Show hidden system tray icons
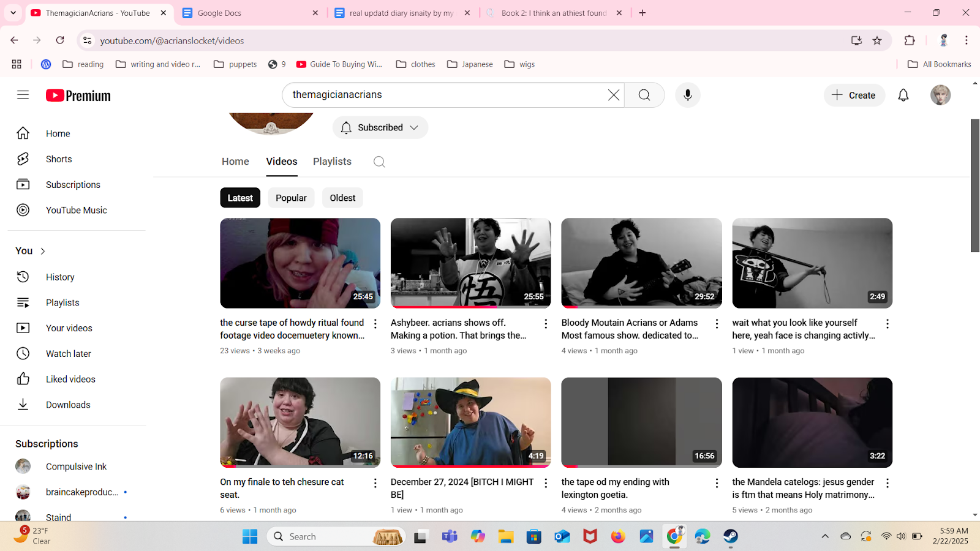The height and width of the screenshot is (551, 980). (x=825, y=536)
